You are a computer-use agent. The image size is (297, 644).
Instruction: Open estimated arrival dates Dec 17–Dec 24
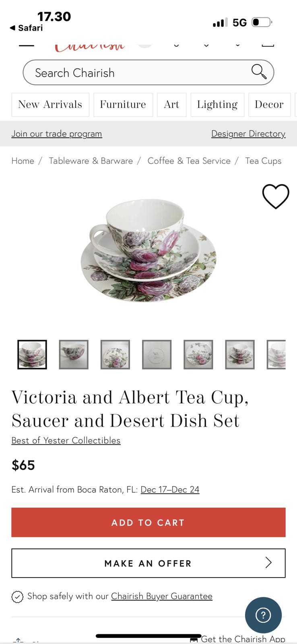click(x=170, y=489)
